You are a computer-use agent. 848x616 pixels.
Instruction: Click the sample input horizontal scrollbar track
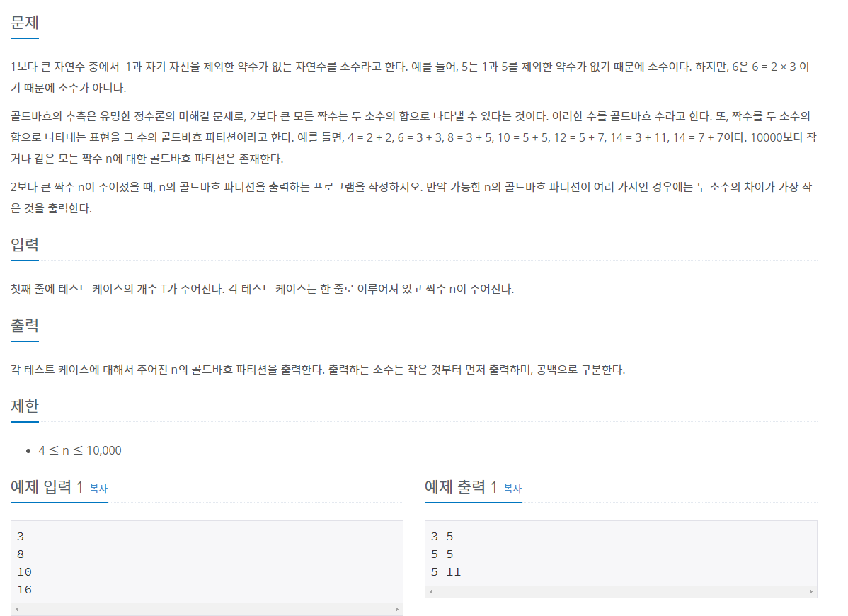click(207, 610)
